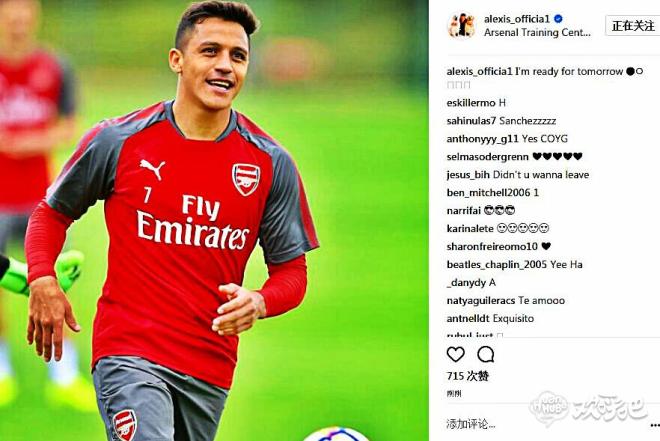Open jesus_bih commenter profile
Viewport: 660px width, 441px height.
coord(468,175)
